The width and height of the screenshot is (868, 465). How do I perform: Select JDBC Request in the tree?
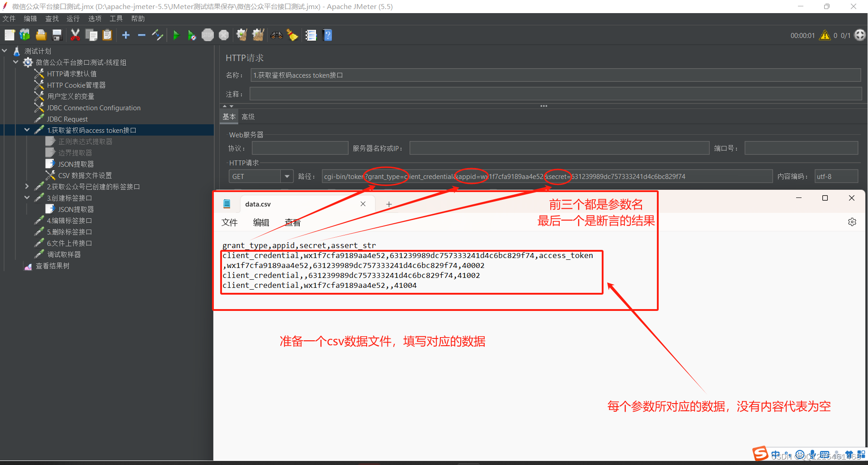click(67, 119)
